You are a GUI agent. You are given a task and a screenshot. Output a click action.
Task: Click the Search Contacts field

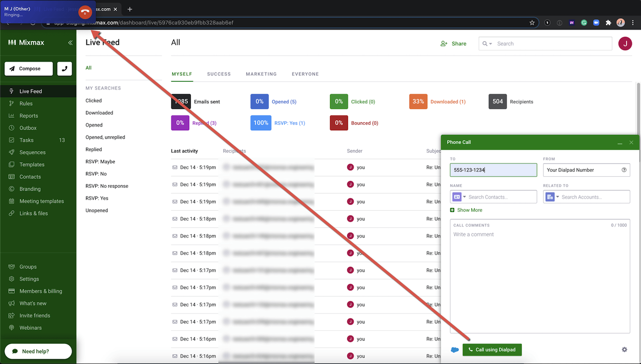click(x=501, y=197)
